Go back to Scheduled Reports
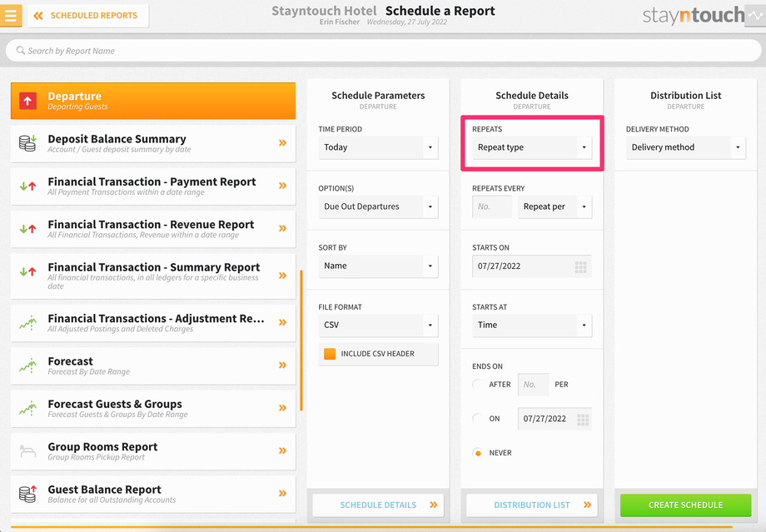Screen dimensions: 766x532 pos(88,16)
